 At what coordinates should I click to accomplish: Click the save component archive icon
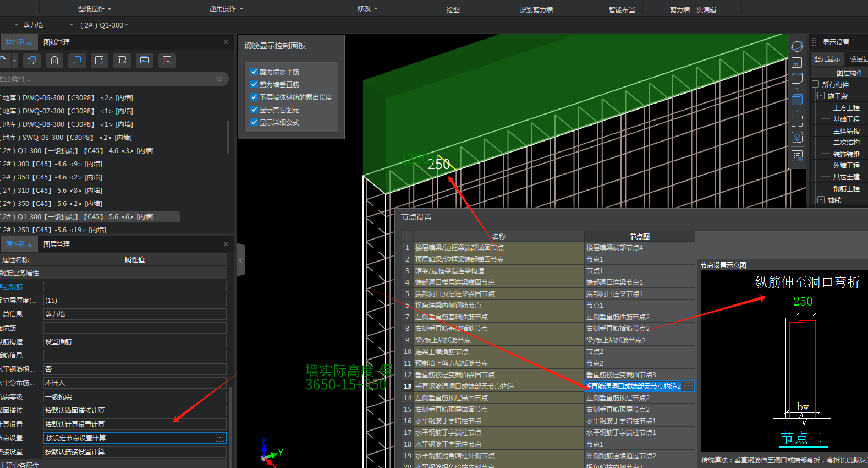[x=100, y=61]
